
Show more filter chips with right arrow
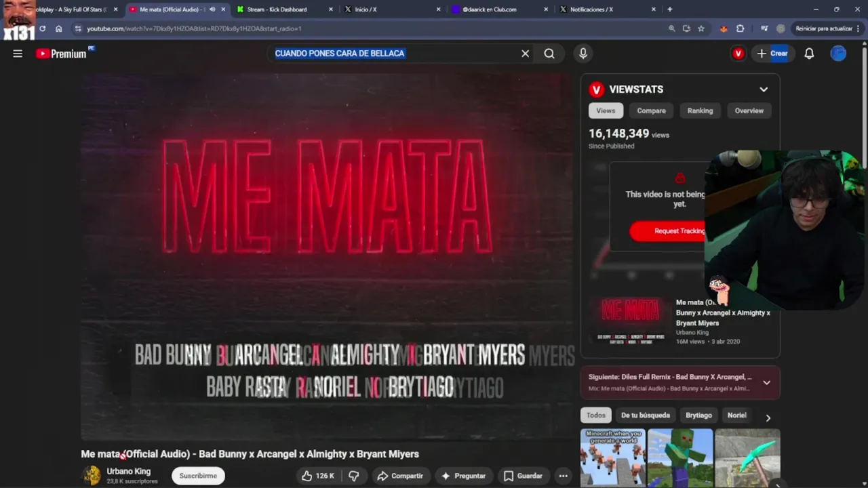(768, 418)
